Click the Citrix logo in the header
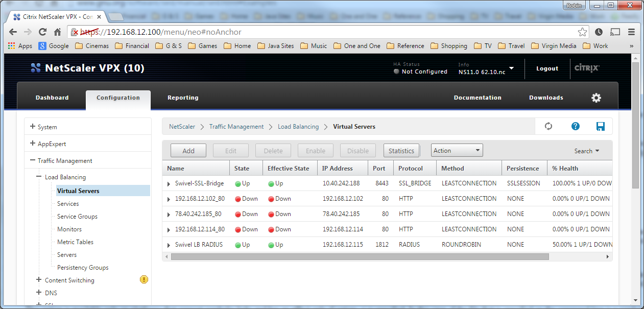 (x=586, y=67)
